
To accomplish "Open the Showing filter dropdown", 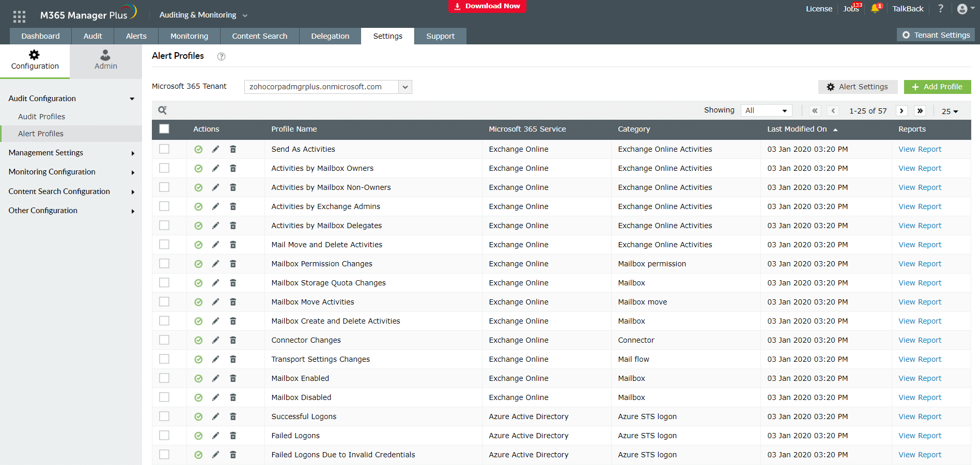I will coord(767,110).
